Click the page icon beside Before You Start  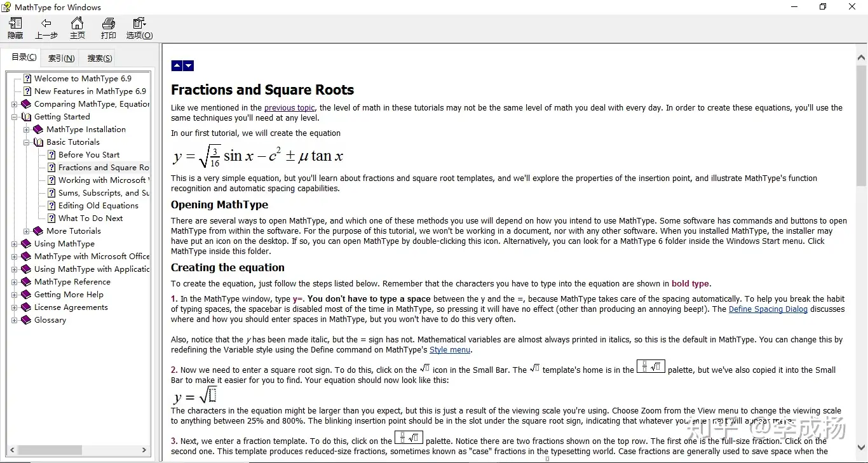(51, 155)
